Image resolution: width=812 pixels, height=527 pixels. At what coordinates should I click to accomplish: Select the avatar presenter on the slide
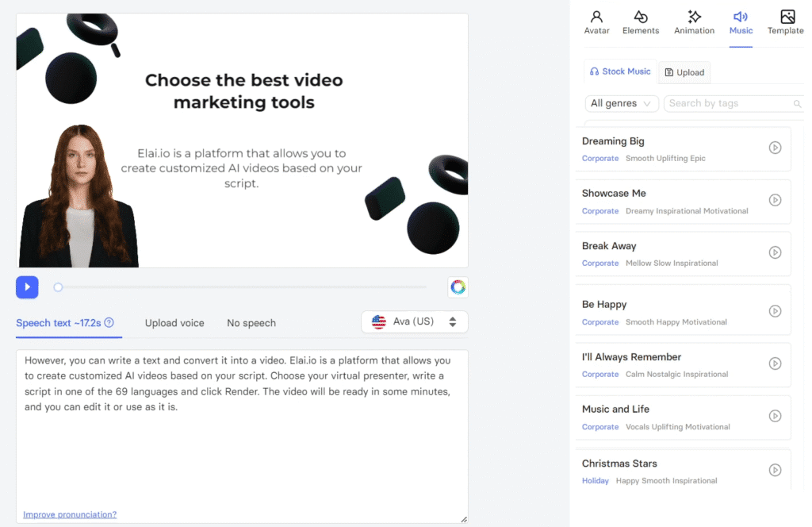[x=79, y=196]
